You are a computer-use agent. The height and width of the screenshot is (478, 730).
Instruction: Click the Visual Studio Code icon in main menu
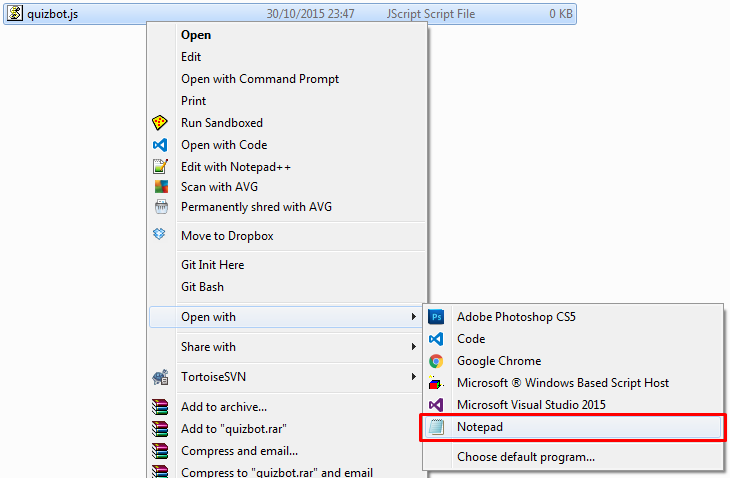tap(160, 145)
